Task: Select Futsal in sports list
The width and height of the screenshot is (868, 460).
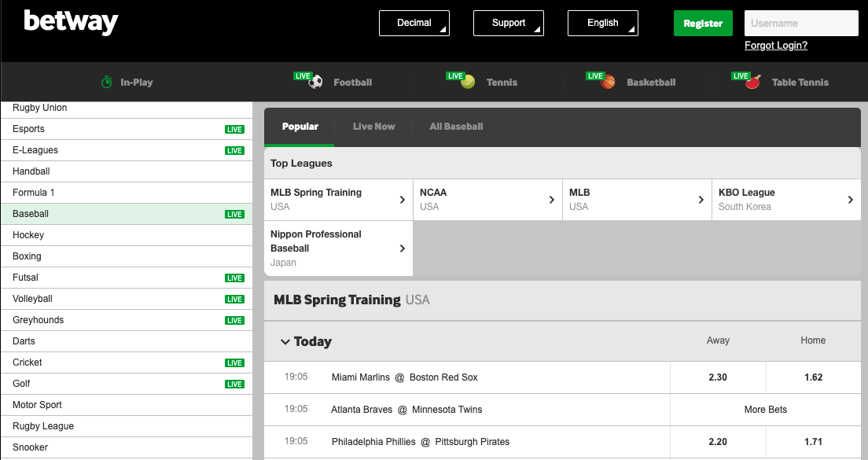Action: [x=127, y=278]
